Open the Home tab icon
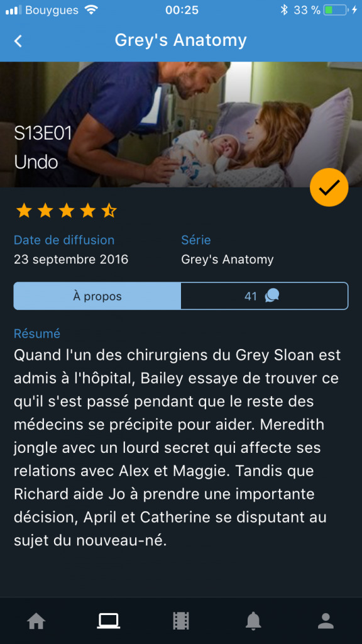This screenshot has width=362, height=644. 36,621
